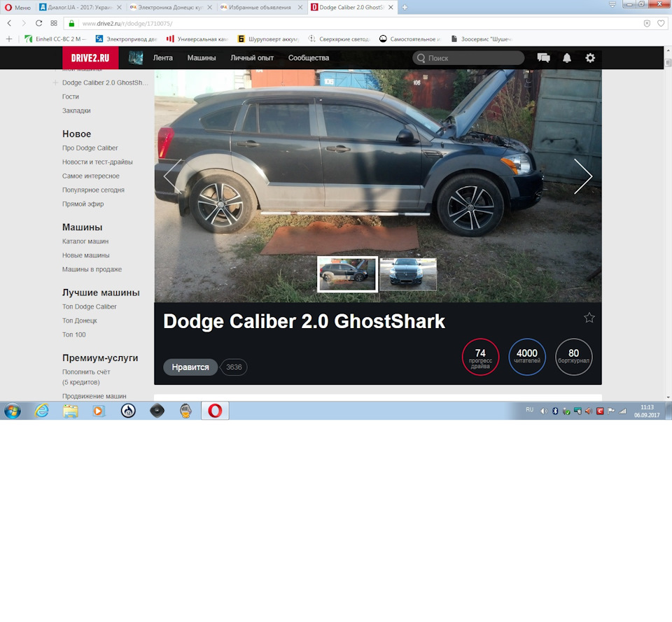Open Лента in site navigation
Image resolution: width=672 pixels, height=622 pixels.
pos(163,58)
